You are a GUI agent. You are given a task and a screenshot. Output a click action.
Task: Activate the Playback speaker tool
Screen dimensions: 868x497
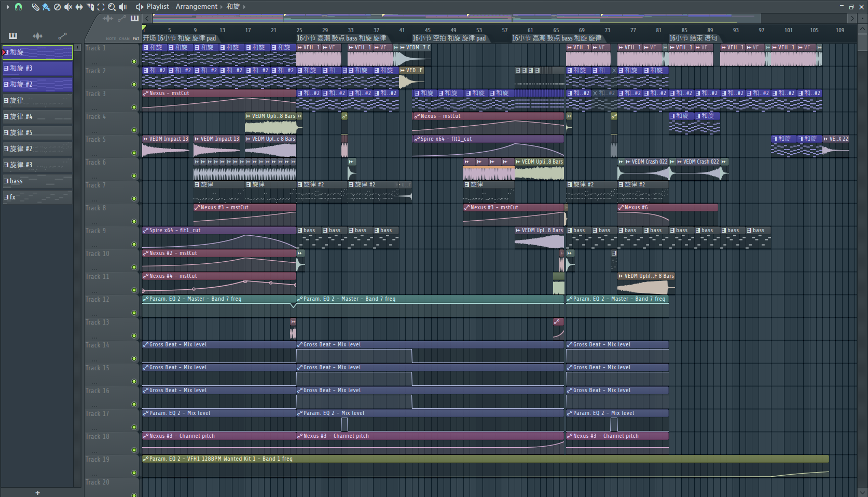pyautogui.click(x=123, y=7)
